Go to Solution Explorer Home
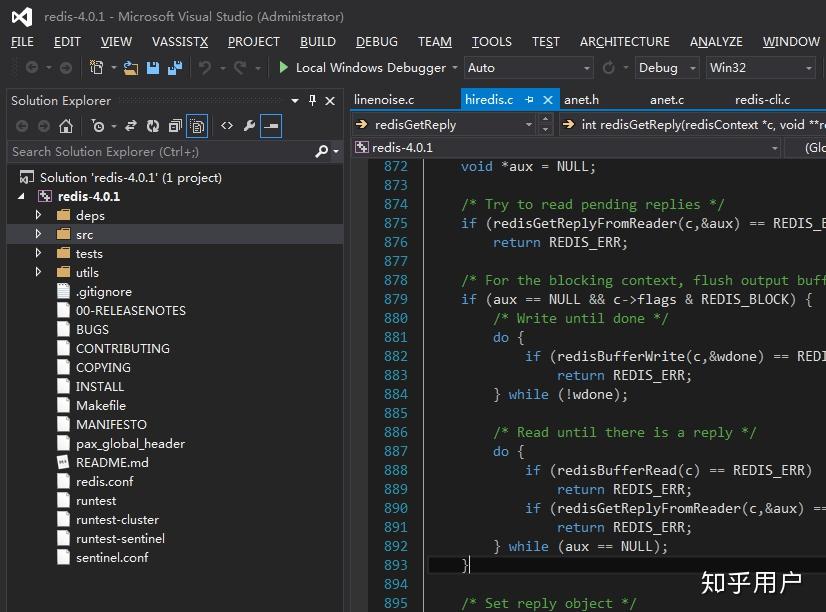The width and height of the screenshot is (826, 612). click(x=66, y=126)
